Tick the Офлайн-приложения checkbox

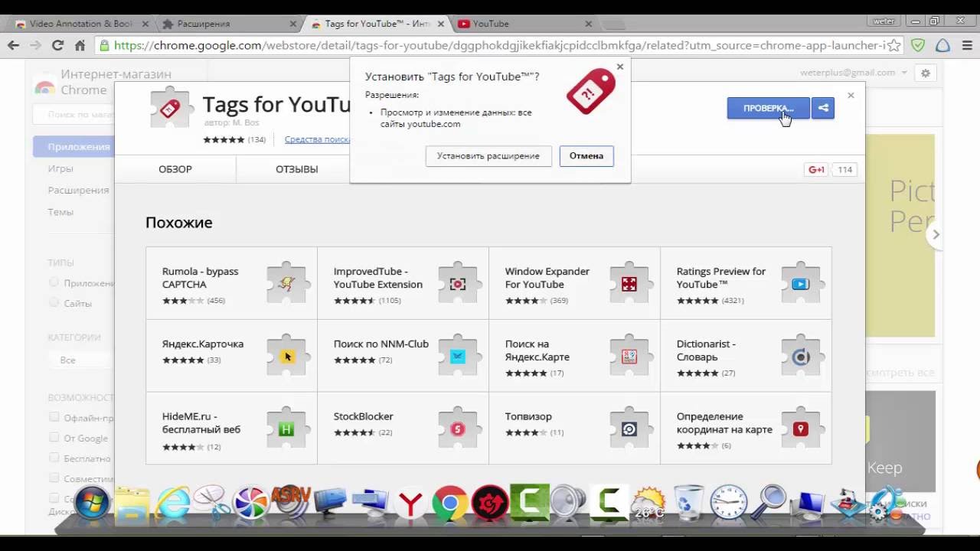[54, 418]
